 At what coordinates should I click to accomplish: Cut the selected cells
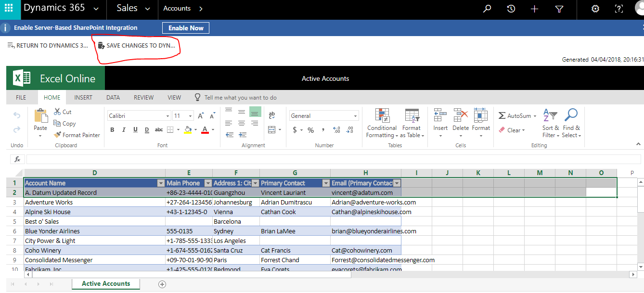(63, 112)
